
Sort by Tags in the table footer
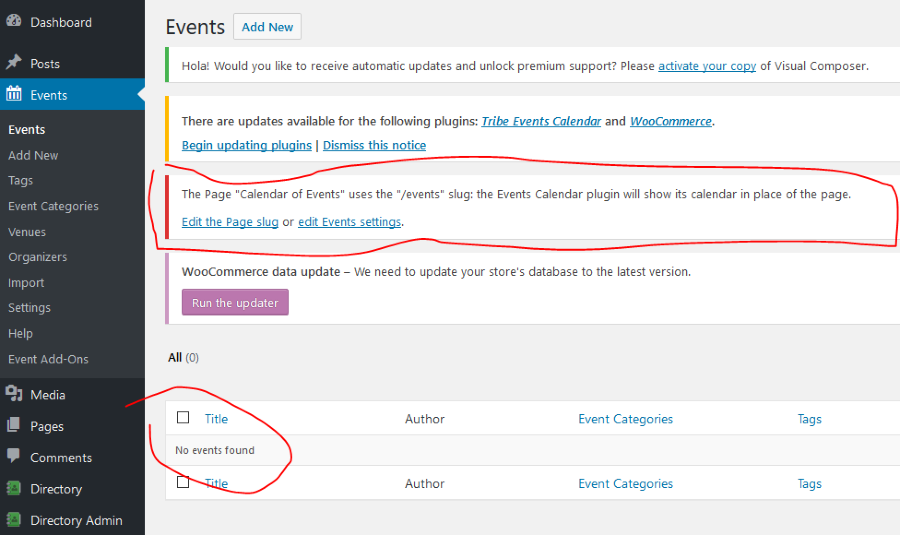[809, 484]
